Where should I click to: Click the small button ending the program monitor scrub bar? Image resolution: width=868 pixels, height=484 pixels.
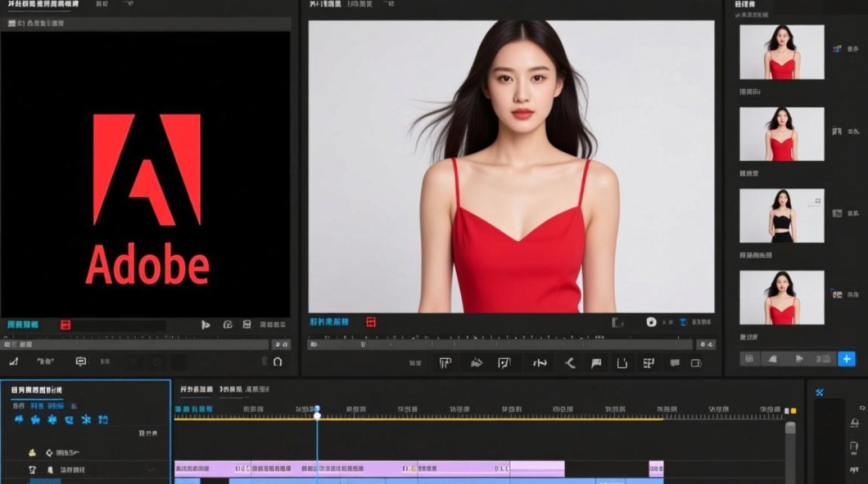707,345
